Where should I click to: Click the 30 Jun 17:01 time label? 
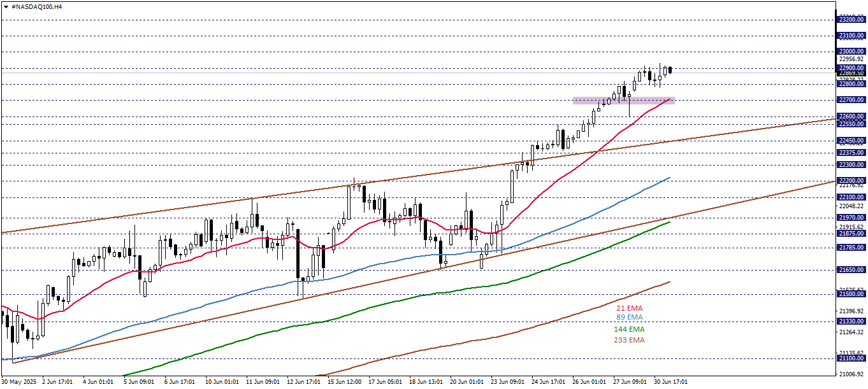point(670,382)
